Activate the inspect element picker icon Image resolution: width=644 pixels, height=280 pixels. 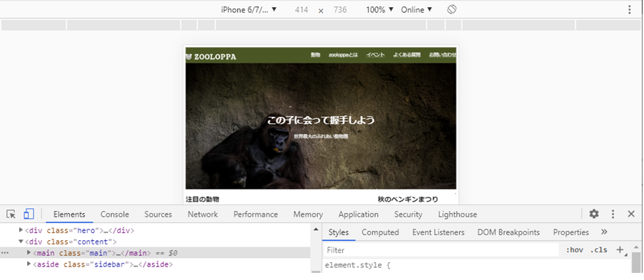pyautogui.click(x=11, y=214)
